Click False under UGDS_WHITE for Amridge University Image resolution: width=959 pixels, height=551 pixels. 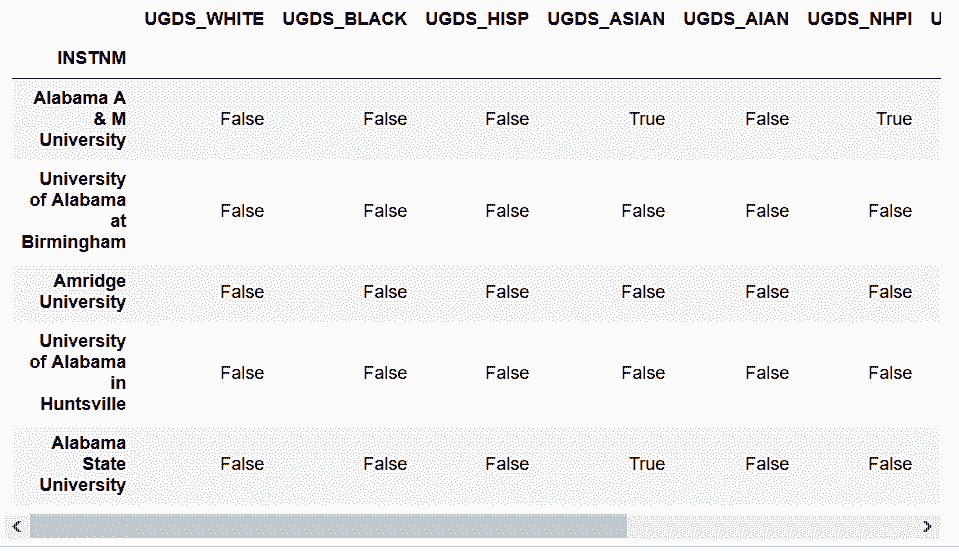click(242, 292)
